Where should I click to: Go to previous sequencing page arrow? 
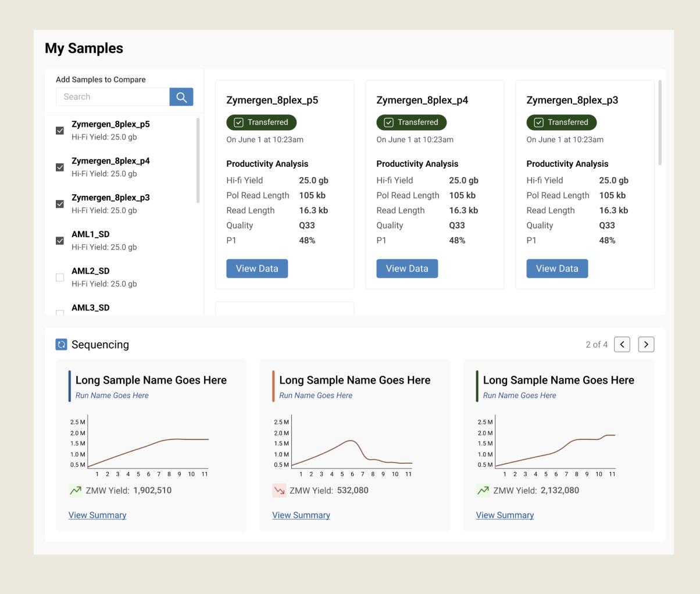coord(622,345)
